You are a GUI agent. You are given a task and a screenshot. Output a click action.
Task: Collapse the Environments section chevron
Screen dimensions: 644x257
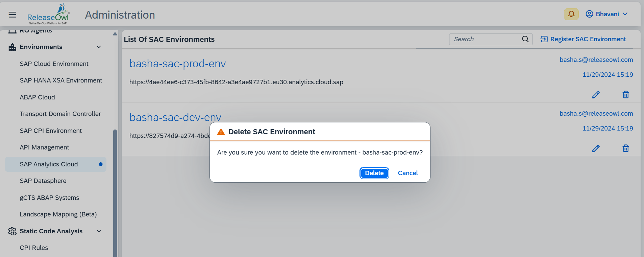99,47
